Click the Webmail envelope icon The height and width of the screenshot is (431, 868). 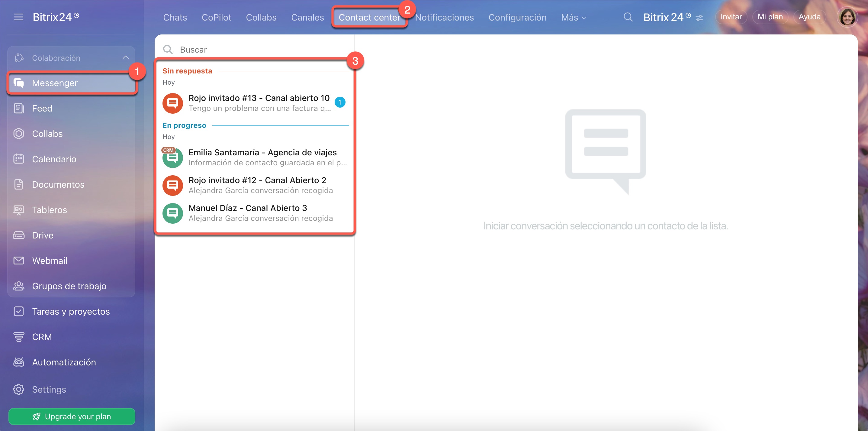19,260
